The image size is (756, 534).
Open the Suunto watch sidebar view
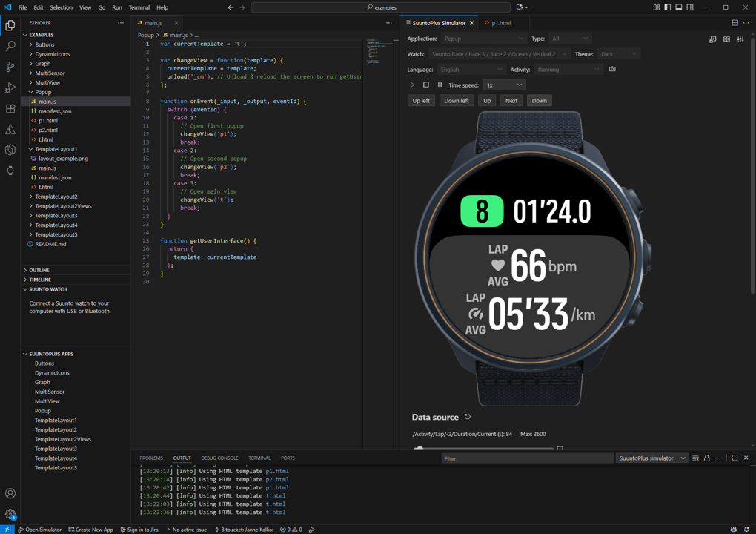coord(10,171)
